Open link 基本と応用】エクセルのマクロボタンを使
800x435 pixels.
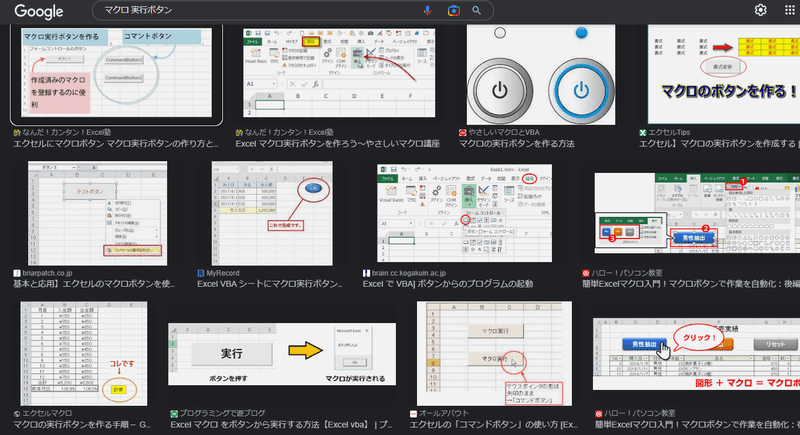click(x=94, y=284)
